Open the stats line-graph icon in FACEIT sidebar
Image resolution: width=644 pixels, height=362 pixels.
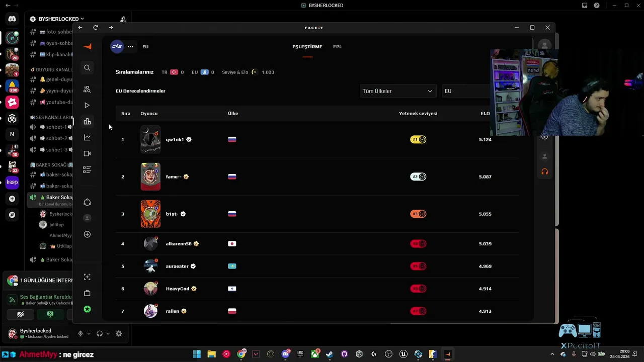87,138
